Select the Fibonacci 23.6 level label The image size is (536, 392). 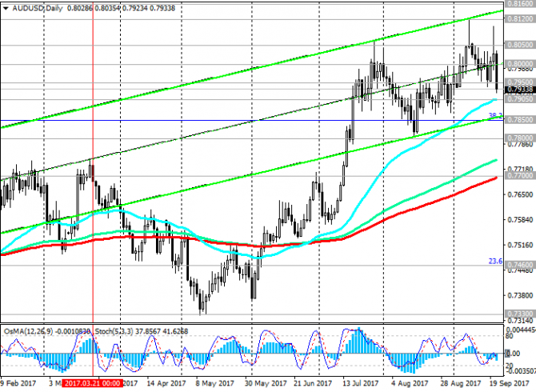[x=495, y=262]
